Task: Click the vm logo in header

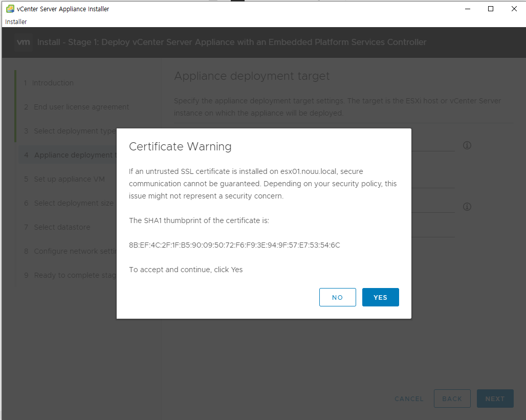Action: point(24,42)
